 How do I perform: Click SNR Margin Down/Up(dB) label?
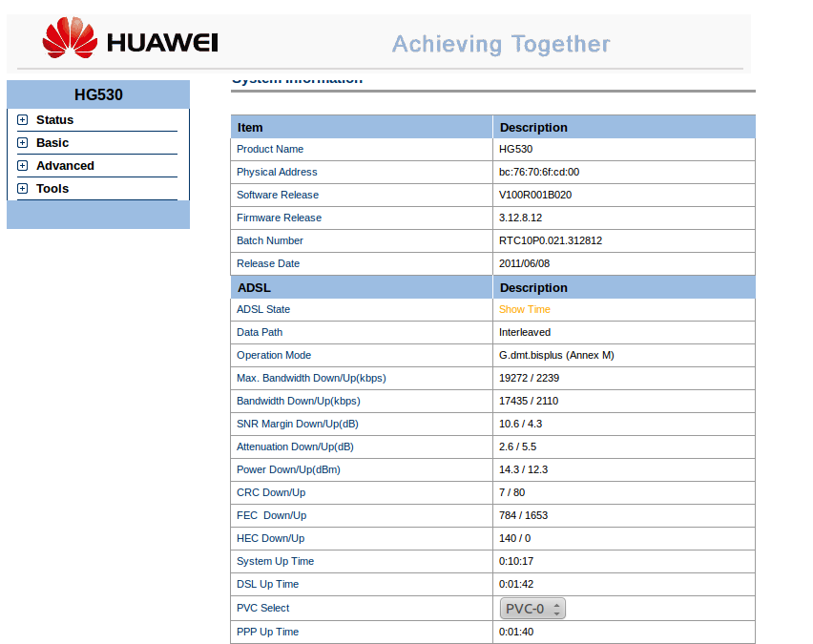[298, 423]
